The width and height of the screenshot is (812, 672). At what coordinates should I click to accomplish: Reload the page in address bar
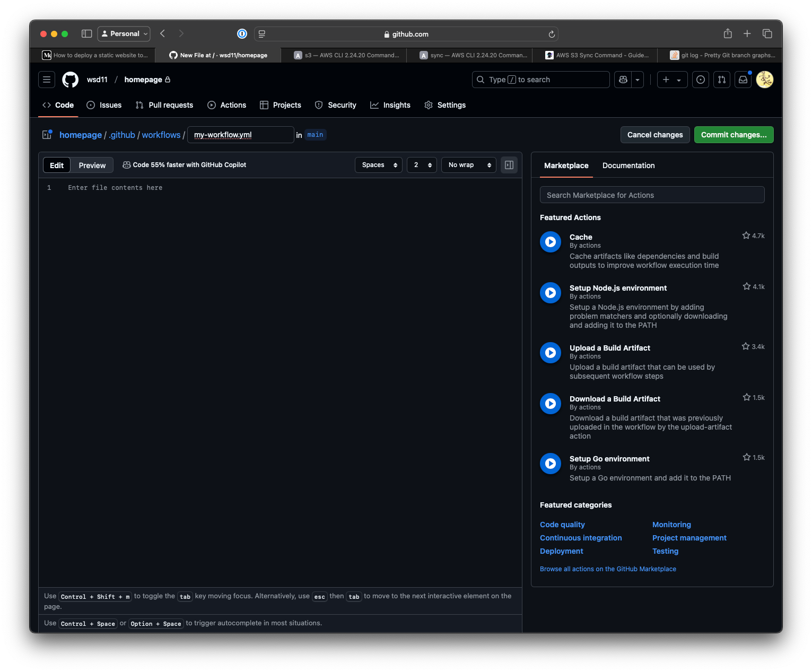pos(552,34)
